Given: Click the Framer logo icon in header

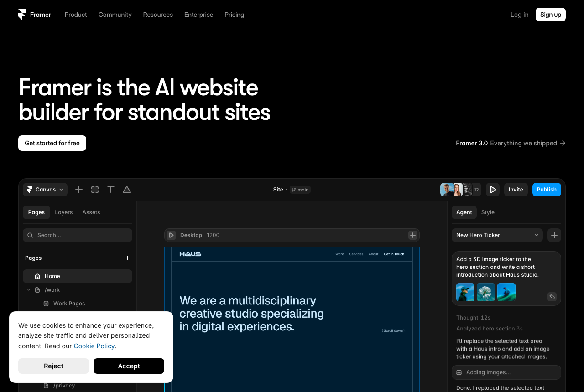Looking at the screenshot, I should click(22, 15).
